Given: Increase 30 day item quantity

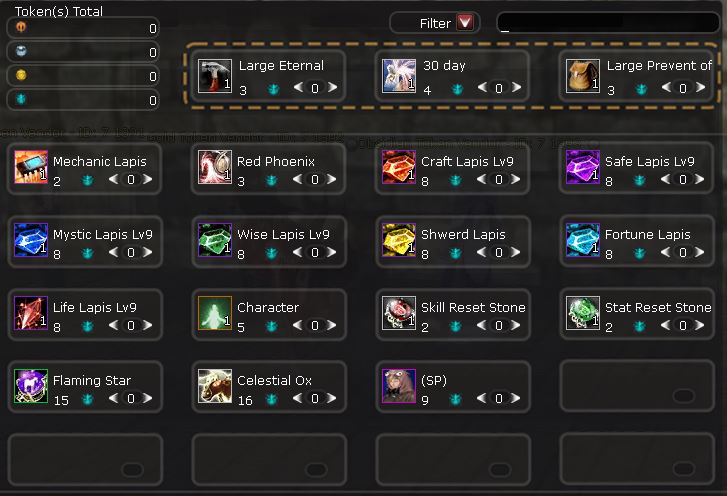Looking at the screenshot, I should [x=516, y=87].
